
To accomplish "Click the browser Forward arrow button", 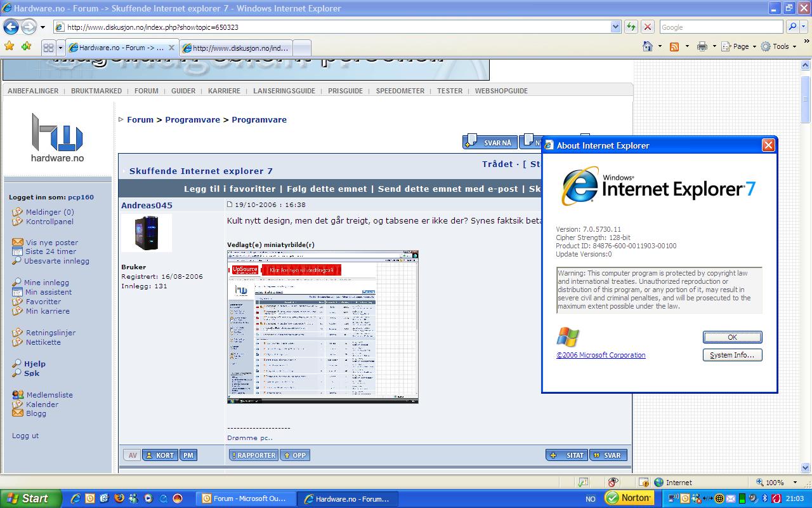I will 29,27.
